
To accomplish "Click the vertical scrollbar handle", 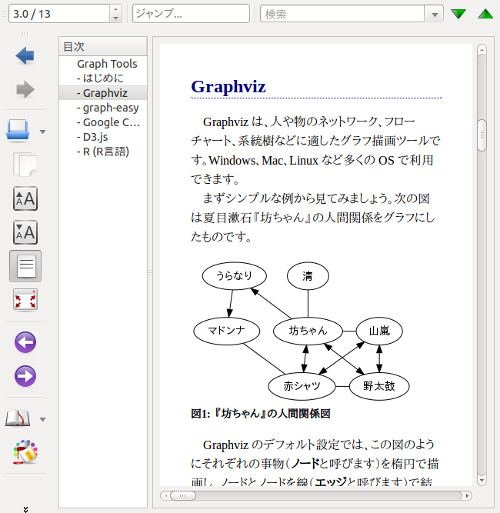I will tap(482, 135).
